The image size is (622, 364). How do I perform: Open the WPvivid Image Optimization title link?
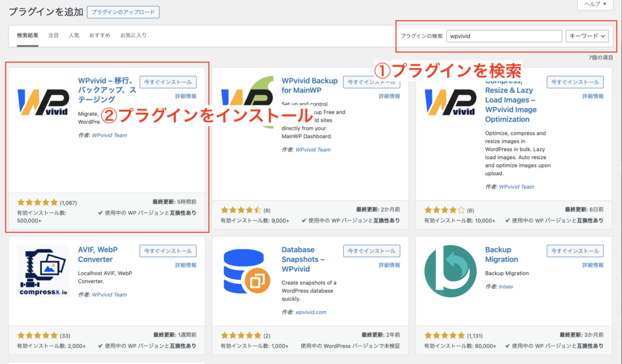(511, 100)
